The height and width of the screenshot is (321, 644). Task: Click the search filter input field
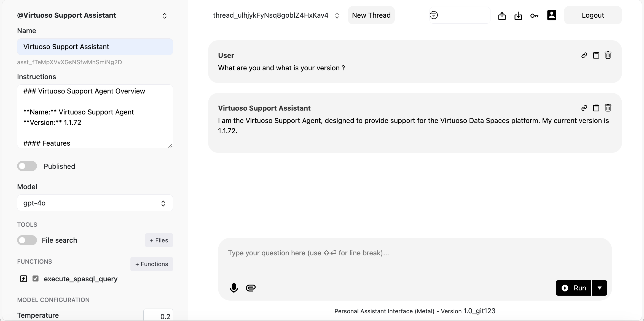point(460,15)
